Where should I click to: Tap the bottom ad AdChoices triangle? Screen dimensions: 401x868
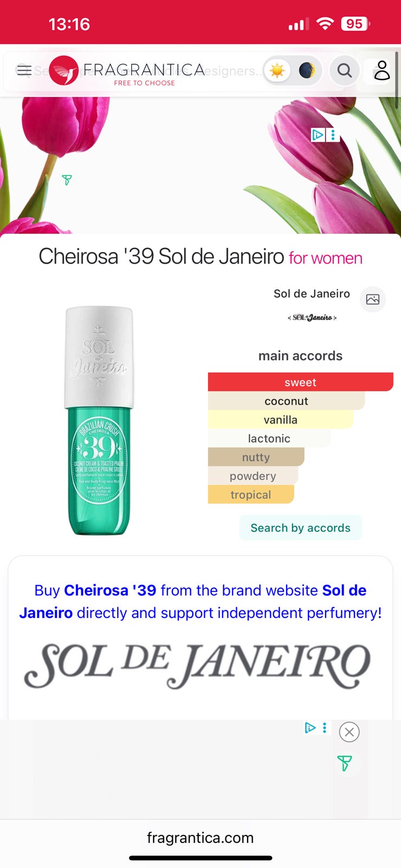point(310,728)
